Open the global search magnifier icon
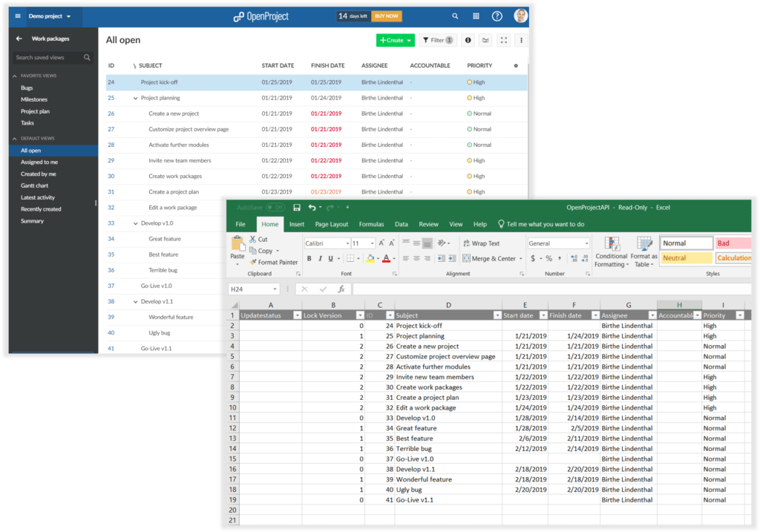Image resolution: width=760 pixels, height=532 pixels. [455, 16]
